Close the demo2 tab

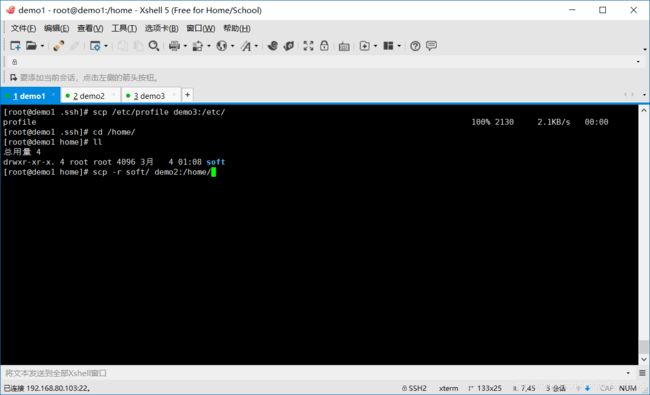pos(114,95)
